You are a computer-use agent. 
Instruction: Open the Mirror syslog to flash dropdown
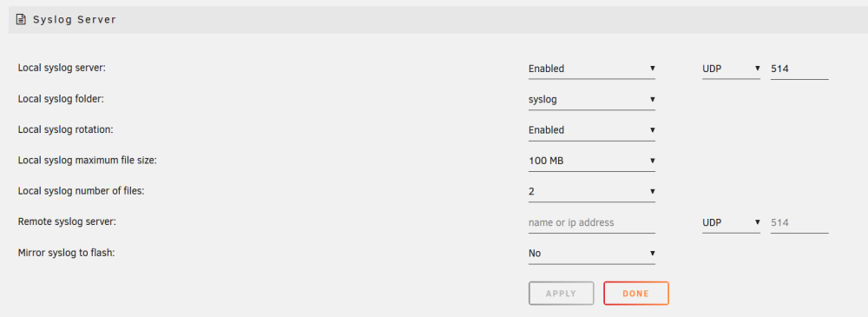[x=592, y=254]
